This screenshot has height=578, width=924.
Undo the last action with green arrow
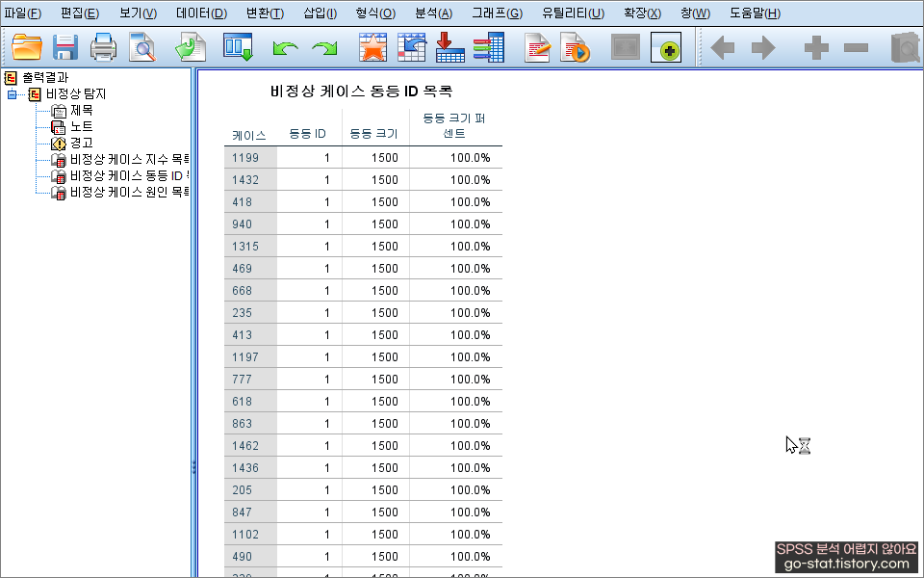(285, 48)
